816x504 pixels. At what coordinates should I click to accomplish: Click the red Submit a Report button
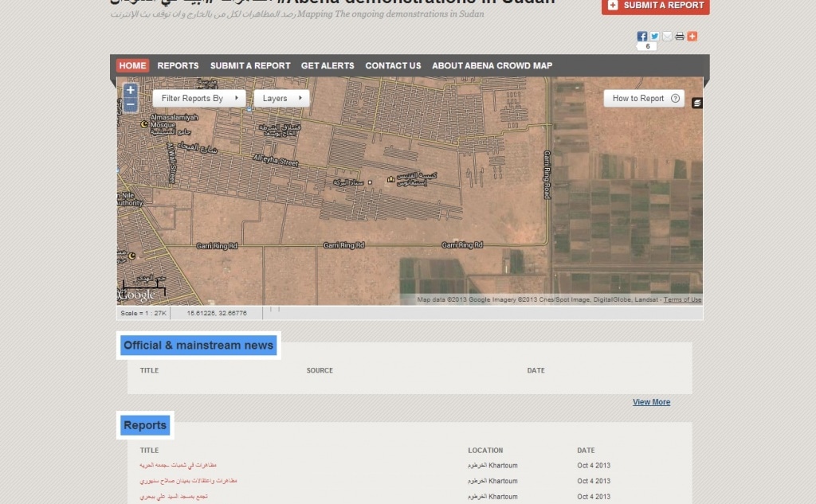[655, 6]
